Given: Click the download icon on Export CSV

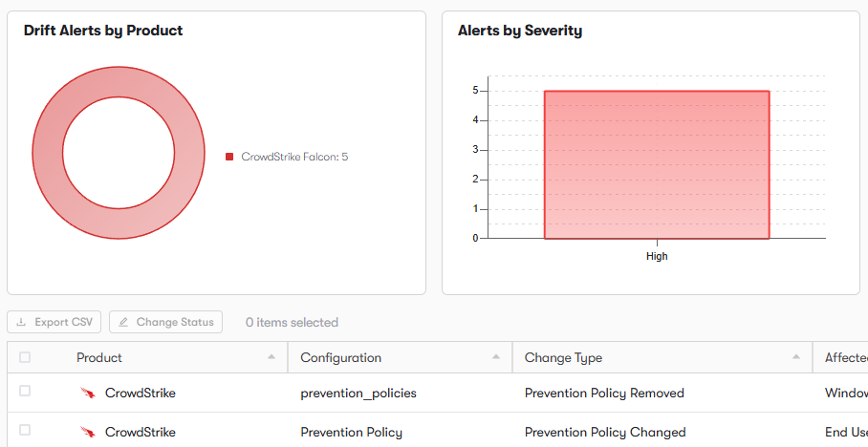Looking at the screenshot, I should pyautogui.click(x=21, y=322).
